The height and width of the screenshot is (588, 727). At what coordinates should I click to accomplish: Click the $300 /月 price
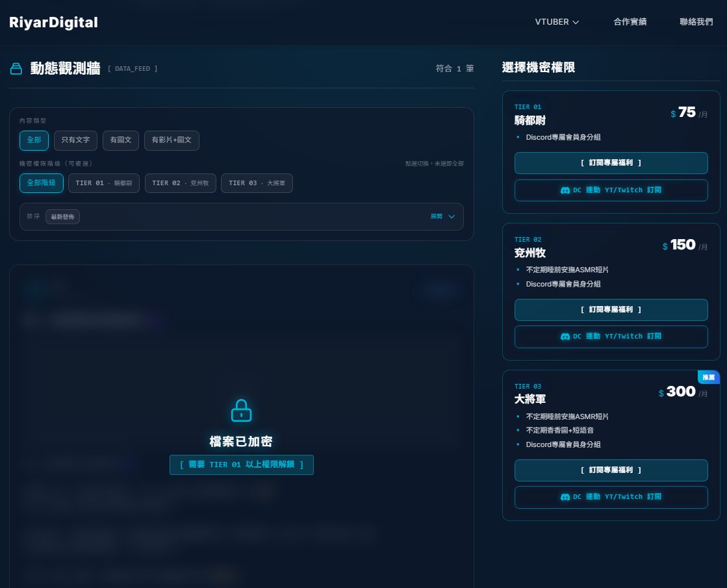[683, 392]
